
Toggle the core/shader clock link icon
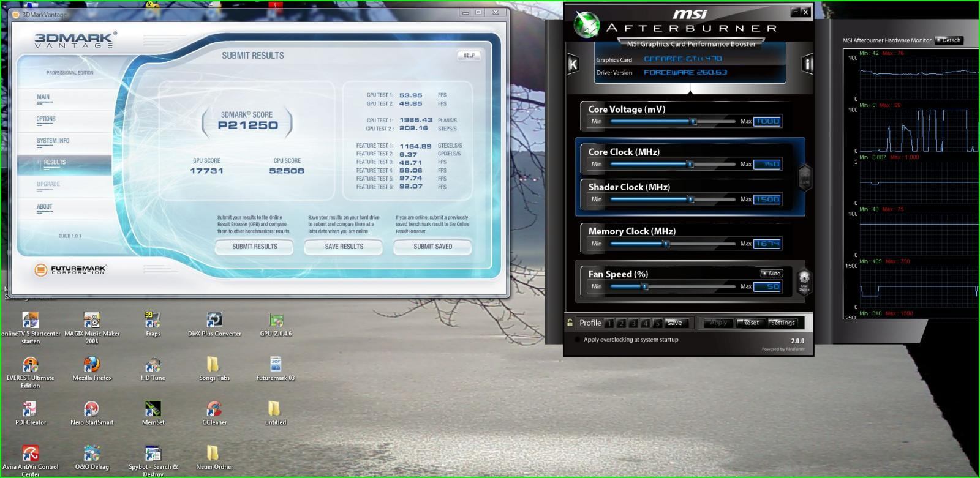pos(805,177)
